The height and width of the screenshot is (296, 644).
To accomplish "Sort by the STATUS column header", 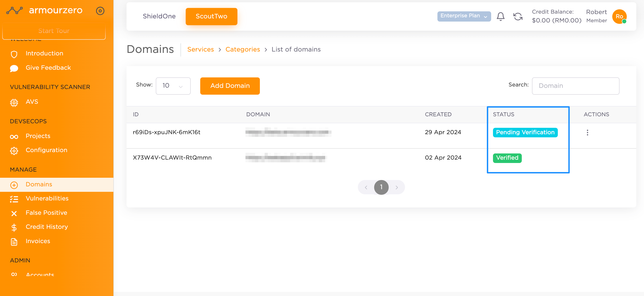I will click(503, 114).
